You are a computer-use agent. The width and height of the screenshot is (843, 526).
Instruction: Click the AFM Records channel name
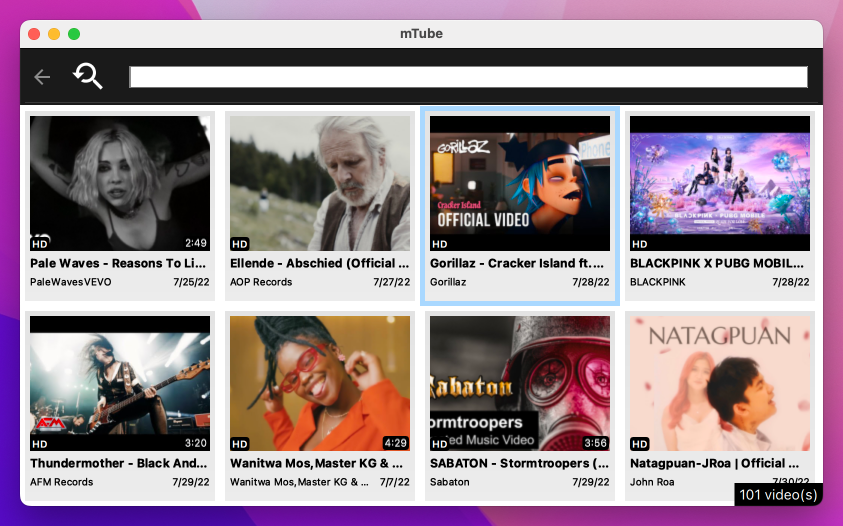coord(61,482)
